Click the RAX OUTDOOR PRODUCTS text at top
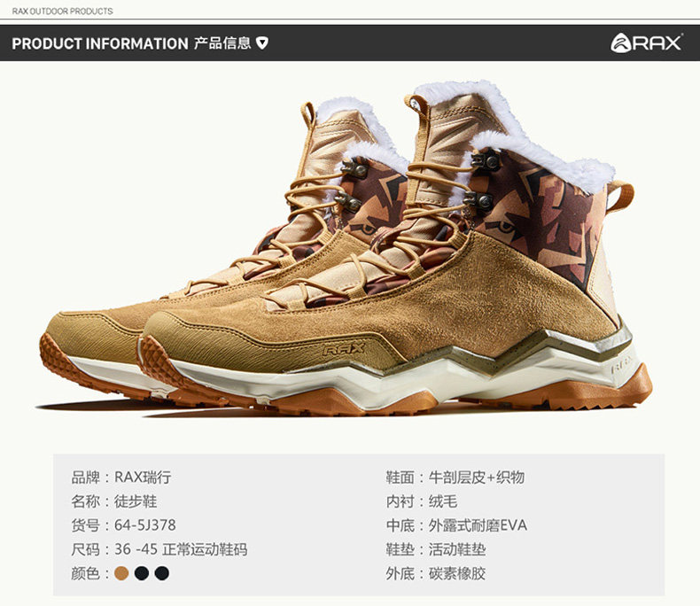The height and width of the screenshot is (606, 700). 63,12
